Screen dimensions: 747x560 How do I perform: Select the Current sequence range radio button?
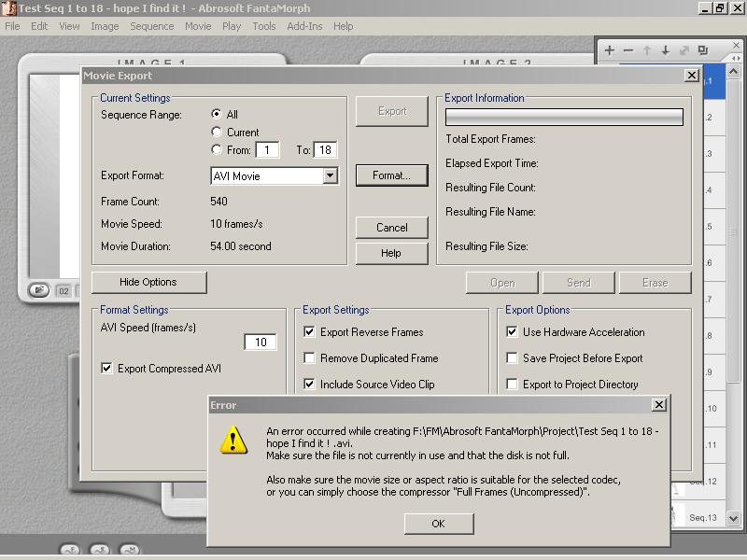click(218, 133)
